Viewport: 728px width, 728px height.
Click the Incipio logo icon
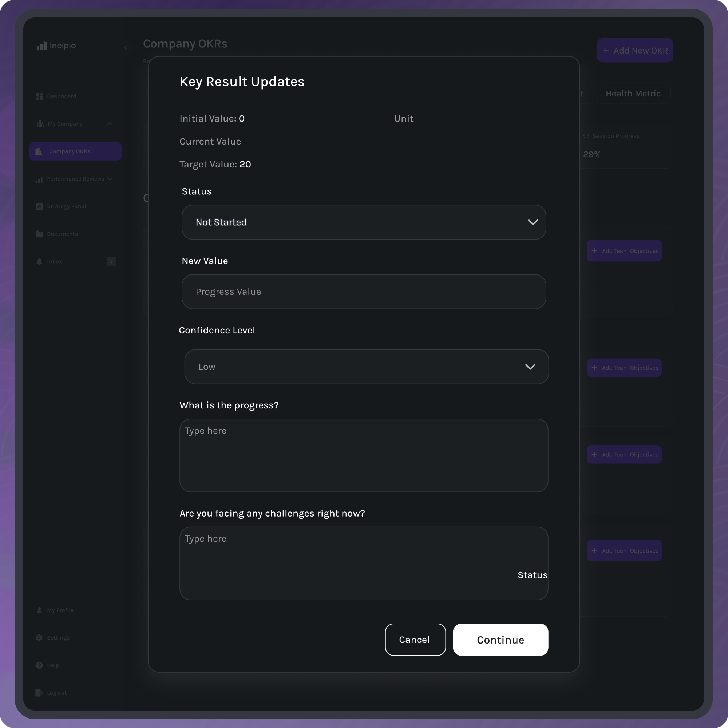click(x=42, y=46)
